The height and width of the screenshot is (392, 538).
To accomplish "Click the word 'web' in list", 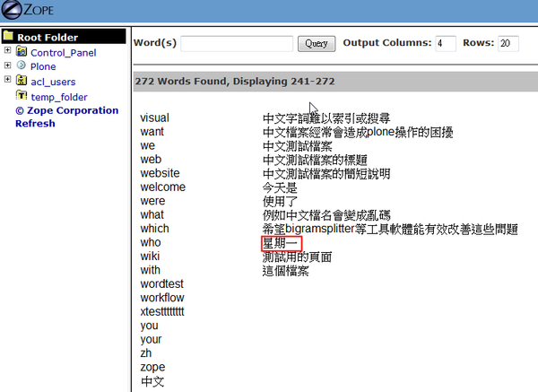I will (151, 160).
